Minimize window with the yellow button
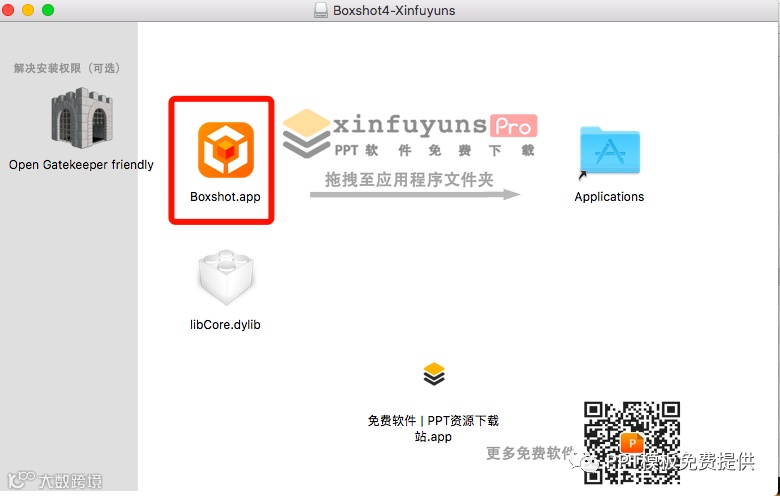The image size is (780, 496). pyautogui.click(x=28, y=9)
